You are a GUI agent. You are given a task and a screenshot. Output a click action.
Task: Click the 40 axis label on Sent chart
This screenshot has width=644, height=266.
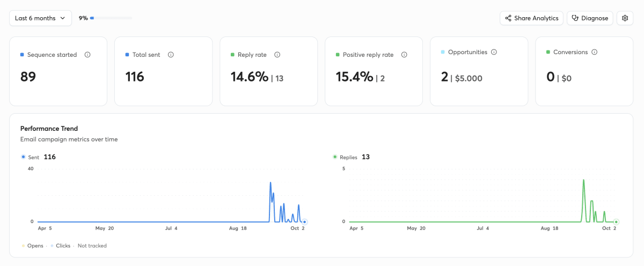[x=31, y=168]
